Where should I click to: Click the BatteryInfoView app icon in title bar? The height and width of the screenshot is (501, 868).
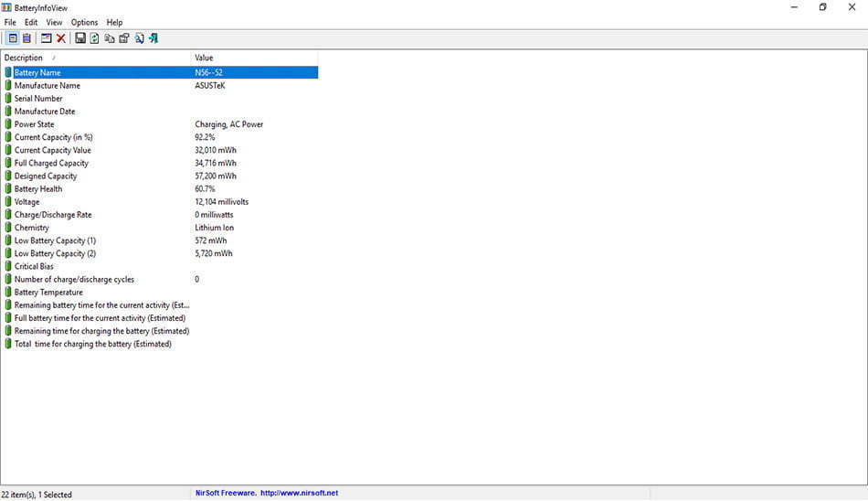click(x=6, y=7)
